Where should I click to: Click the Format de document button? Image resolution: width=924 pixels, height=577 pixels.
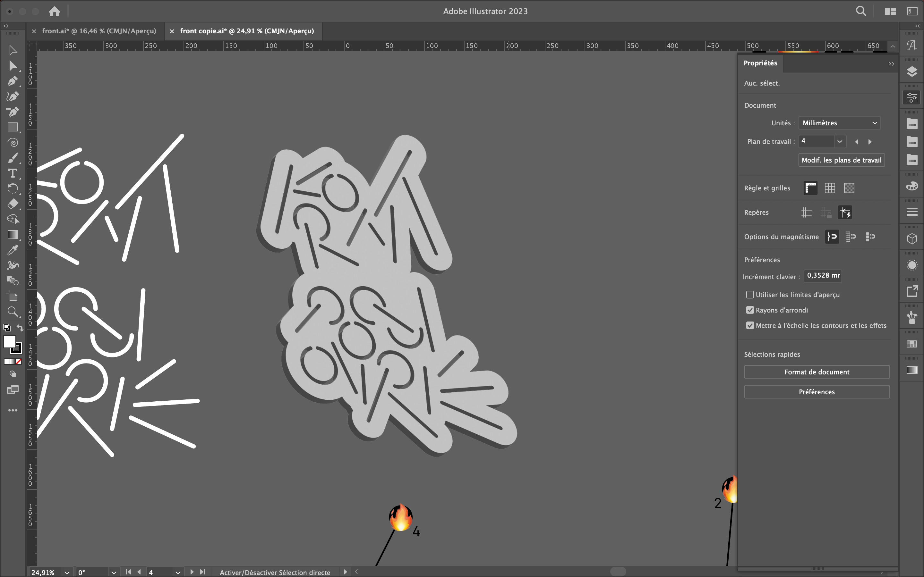click(x=816, y=372)
